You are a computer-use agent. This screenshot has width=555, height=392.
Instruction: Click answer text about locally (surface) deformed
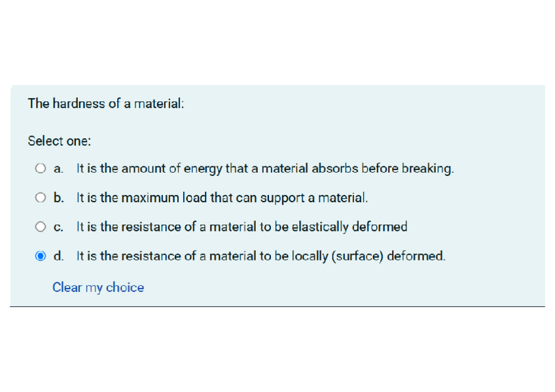point(260,256)
